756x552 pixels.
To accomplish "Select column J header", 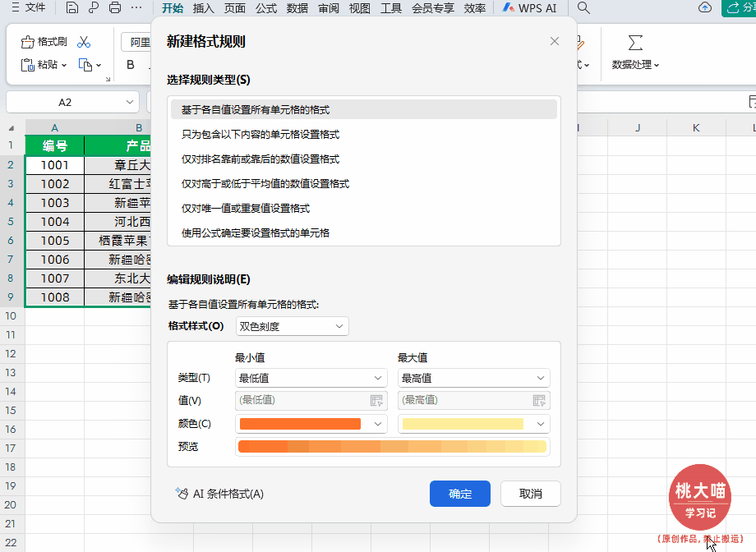I will pyautogui.click(x=638, y=128).
